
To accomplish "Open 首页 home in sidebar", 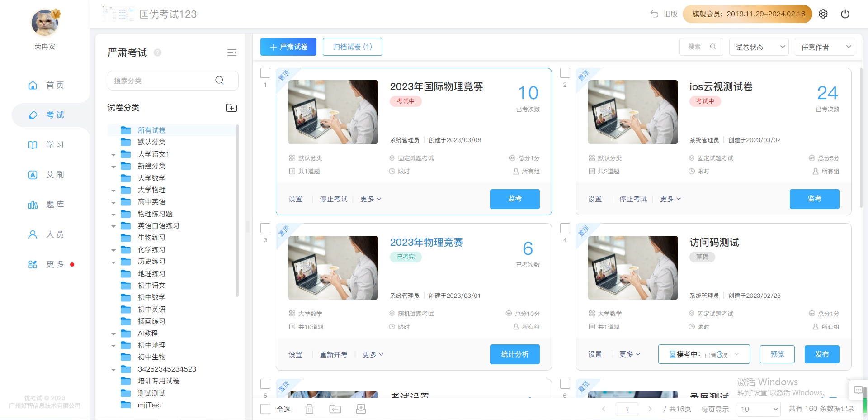I will (46, 85).
